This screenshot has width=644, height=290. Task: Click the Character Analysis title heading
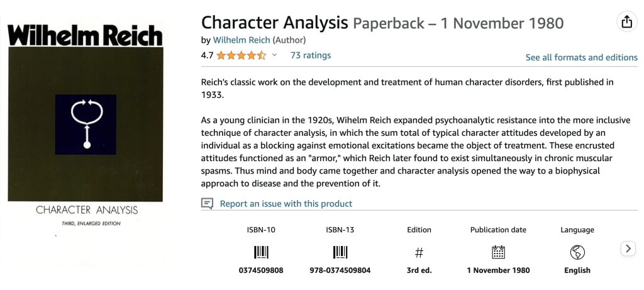pos(274,23)
